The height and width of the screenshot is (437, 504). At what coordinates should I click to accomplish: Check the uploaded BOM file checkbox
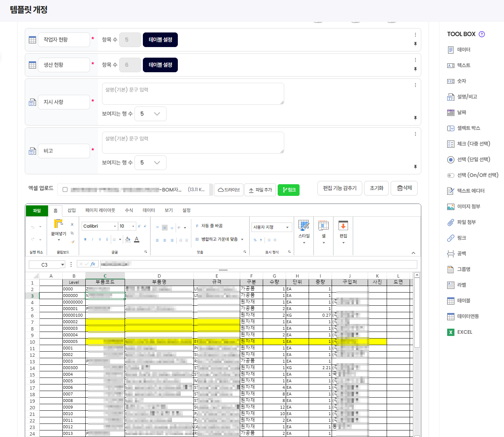tap(65, 190)
